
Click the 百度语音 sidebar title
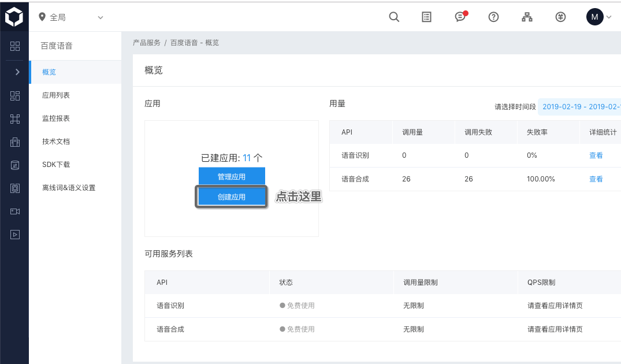57,46
